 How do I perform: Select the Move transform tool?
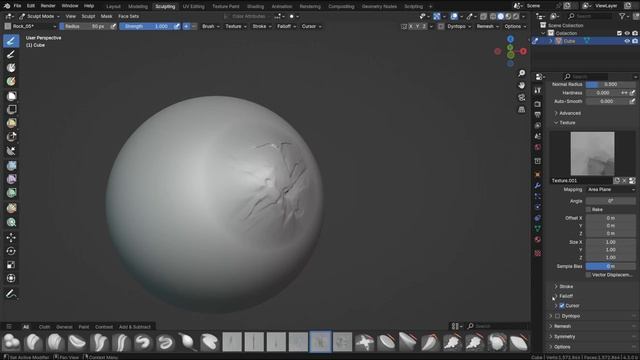[11, 237]
